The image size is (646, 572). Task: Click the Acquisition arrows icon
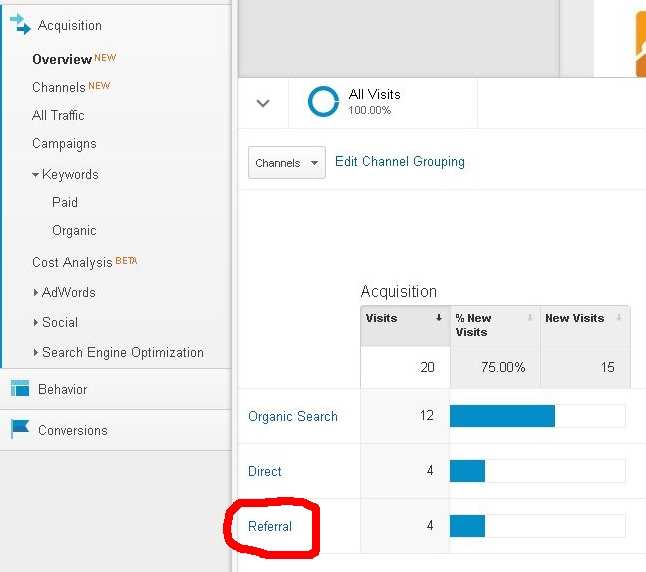click(x=20, y=24)
